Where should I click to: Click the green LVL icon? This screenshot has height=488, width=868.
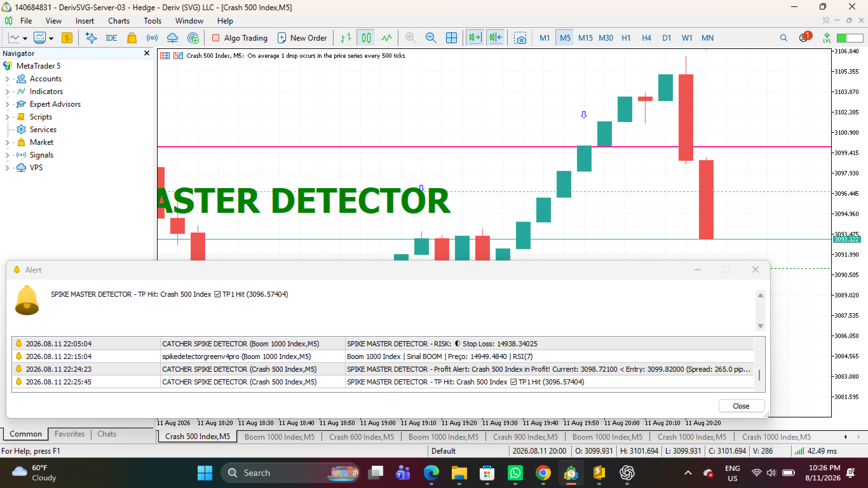click(x=827, y=38)
